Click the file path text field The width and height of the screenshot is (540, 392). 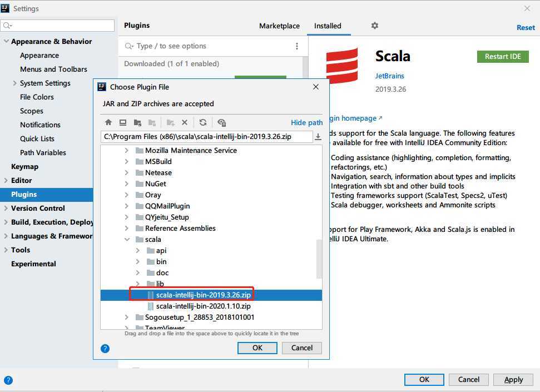pos(207,137)
